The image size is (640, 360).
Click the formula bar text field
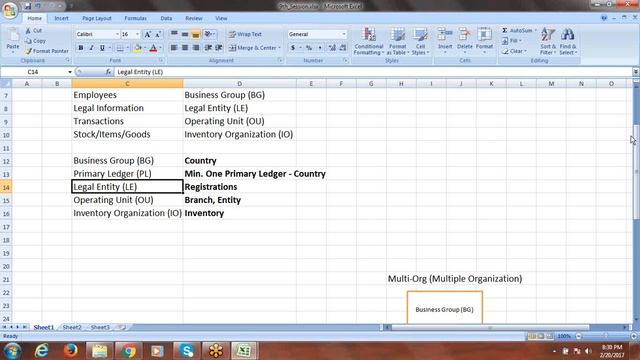[372, 72]
